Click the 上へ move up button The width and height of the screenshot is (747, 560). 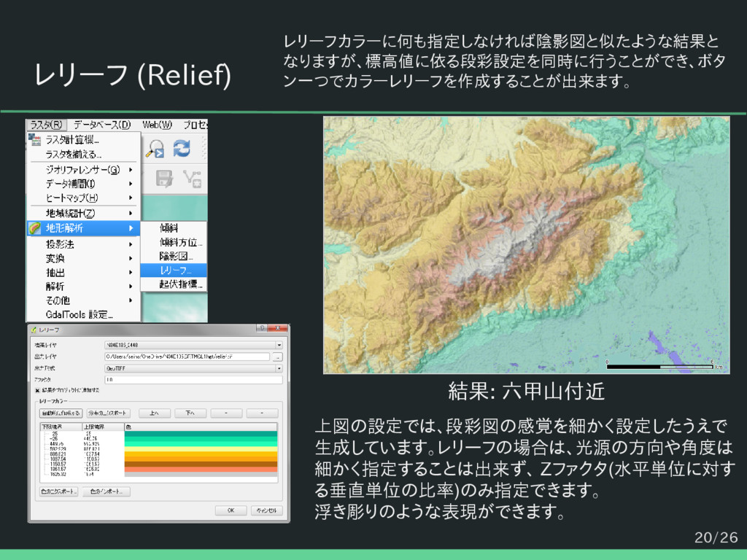click(x=155, y=413)
